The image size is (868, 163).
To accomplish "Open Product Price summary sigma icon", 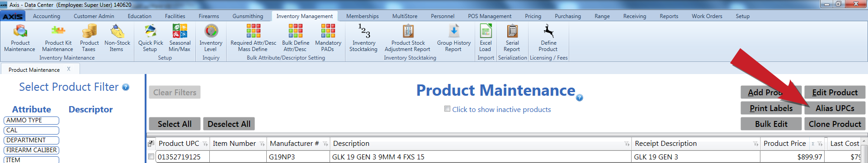I will [x=813, y=144].
